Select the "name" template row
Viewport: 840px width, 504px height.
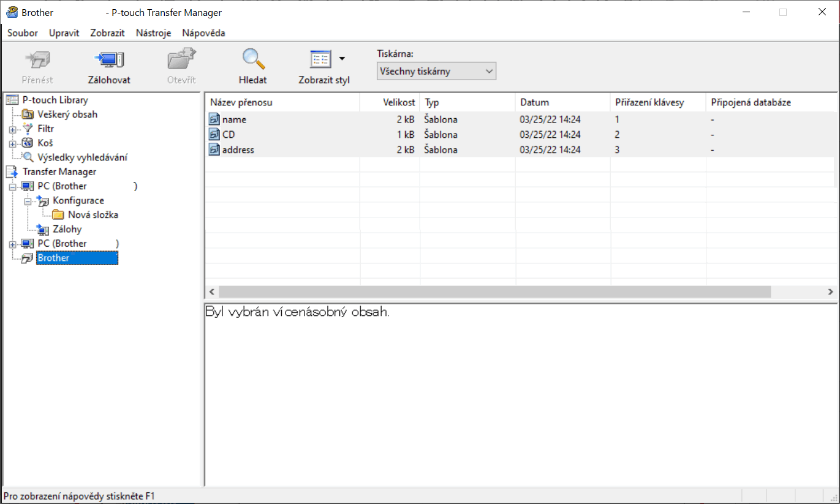tap(520, 119)
